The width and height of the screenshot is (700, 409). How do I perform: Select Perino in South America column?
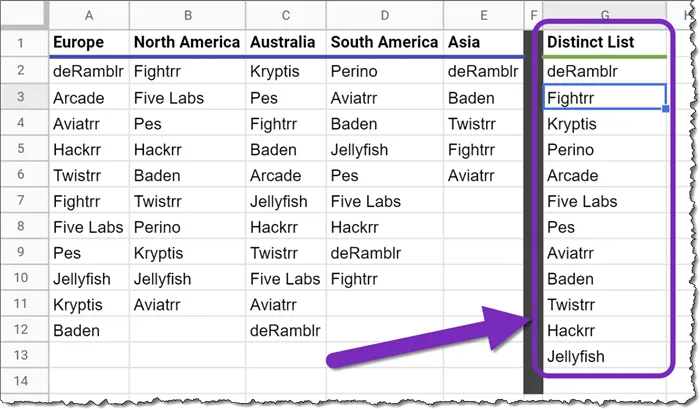pyautogui.click(x=384, y=72)
